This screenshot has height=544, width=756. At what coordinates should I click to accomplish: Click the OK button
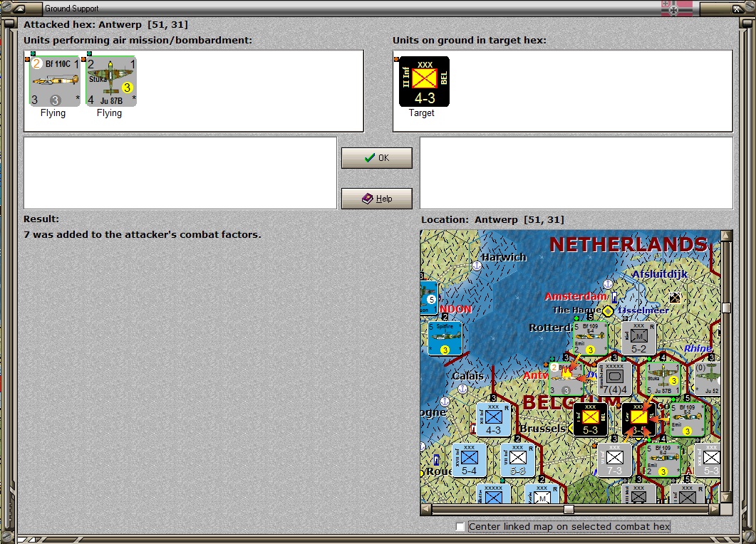[x=376, y=158]
